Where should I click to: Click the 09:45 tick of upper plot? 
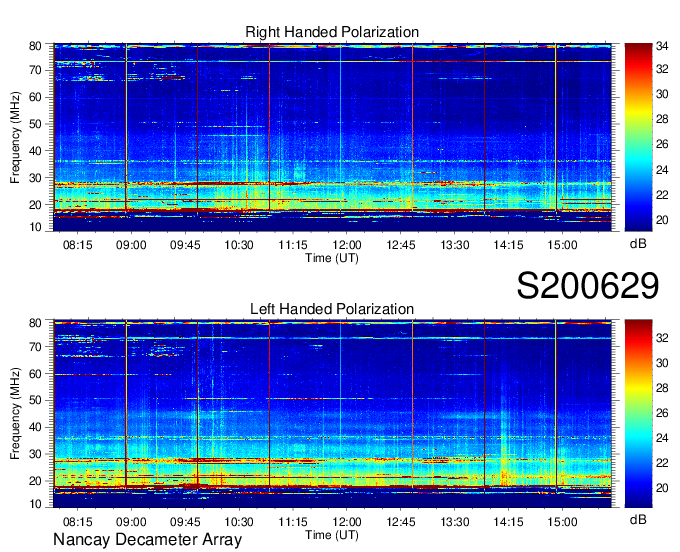coord(185,245)
